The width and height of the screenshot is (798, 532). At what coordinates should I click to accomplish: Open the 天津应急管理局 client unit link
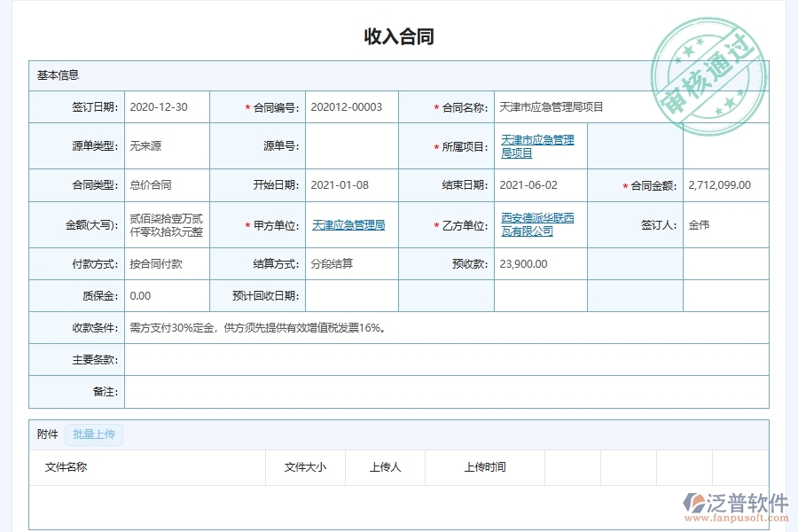point(347,224)
